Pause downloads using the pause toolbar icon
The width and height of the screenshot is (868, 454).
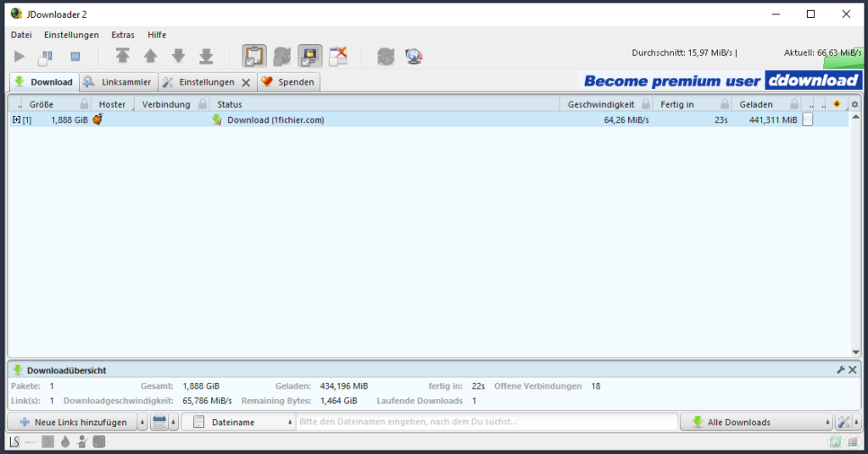pyautogui.click(x=46, y=57)
